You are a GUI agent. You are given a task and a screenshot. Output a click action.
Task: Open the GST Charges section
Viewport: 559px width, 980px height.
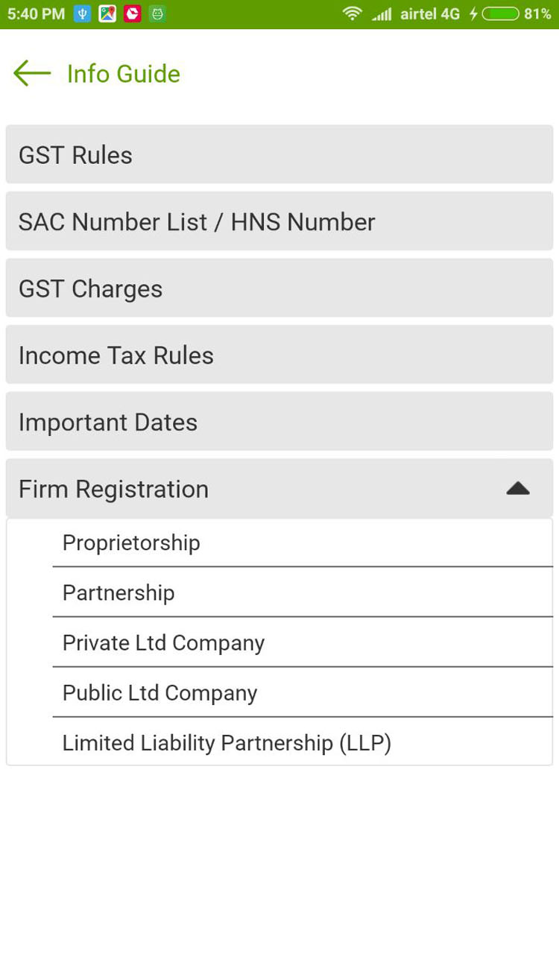pyautogui.click(x=279, y=288)
